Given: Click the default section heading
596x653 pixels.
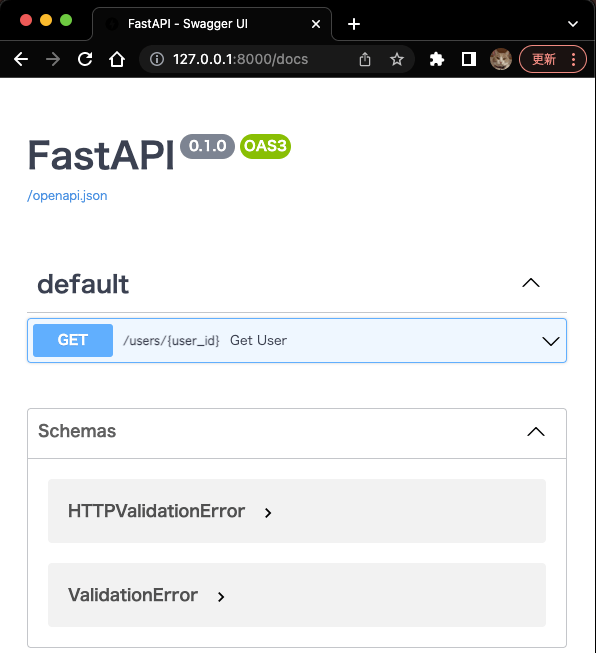Looking at the screenshot, I should (83, 284).
